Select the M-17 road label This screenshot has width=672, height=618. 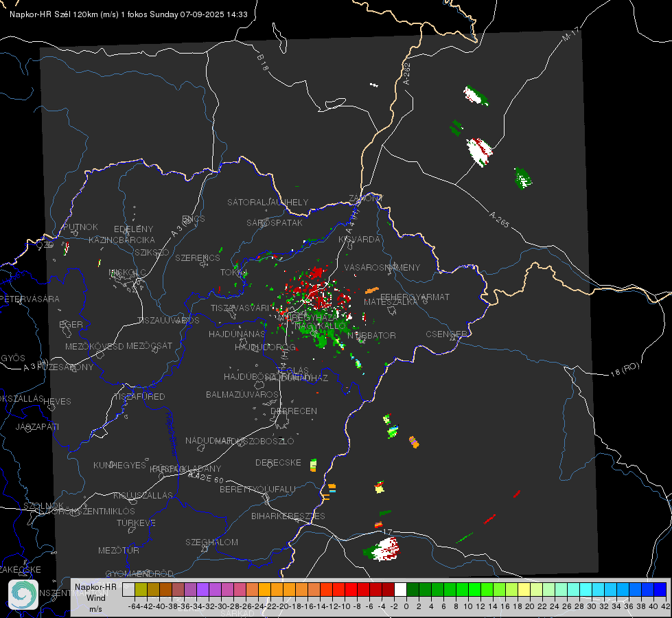click(571, 34)
